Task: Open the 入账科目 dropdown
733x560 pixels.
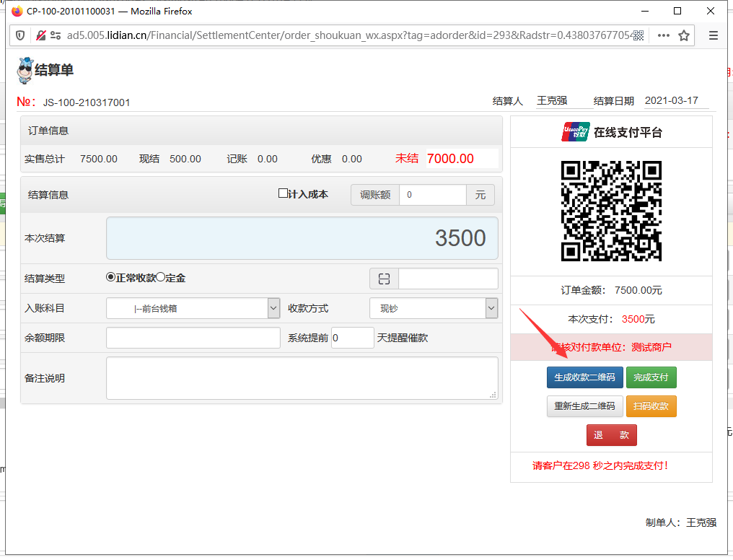Action: [193, 308]
